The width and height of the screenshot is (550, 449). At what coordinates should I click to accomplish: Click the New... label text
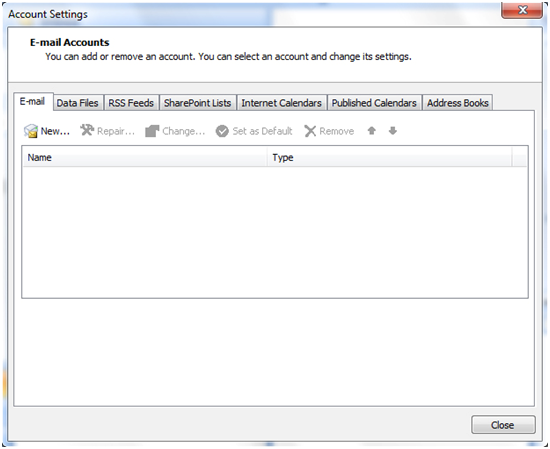55,131
